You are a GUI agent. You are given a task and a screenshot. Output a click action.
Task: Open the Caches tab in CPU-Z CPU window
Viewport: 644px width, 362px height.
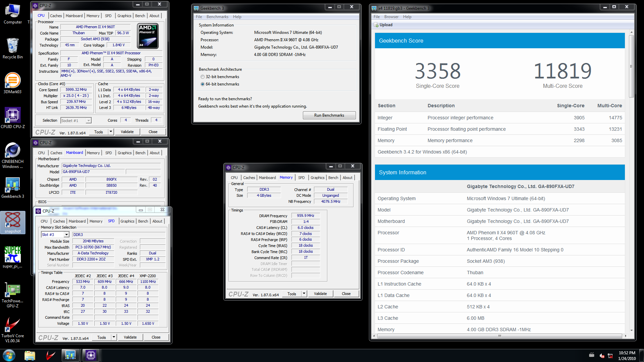click(56, 16)
